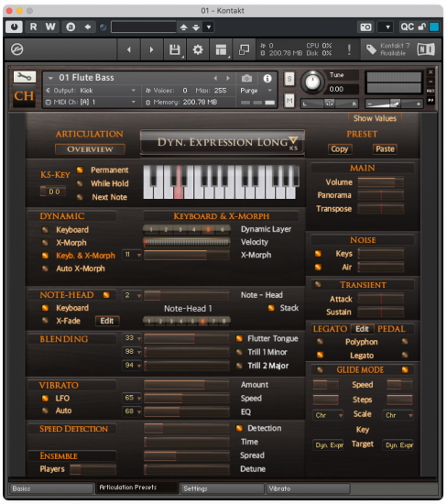Select Auto X-Morph dynamic mode
This screenshot has width=447, height=504.
click(x=45, y=268)
